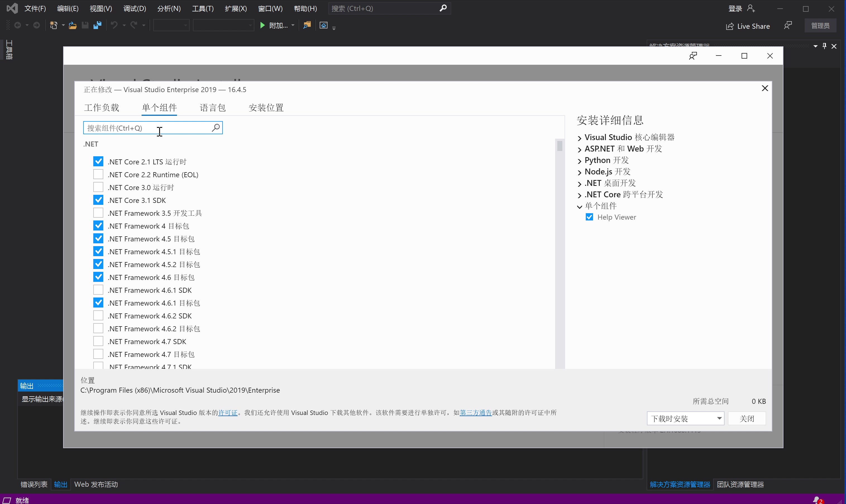
Task: Click the feedback icon in installer title bar
Action: [693, 56]
